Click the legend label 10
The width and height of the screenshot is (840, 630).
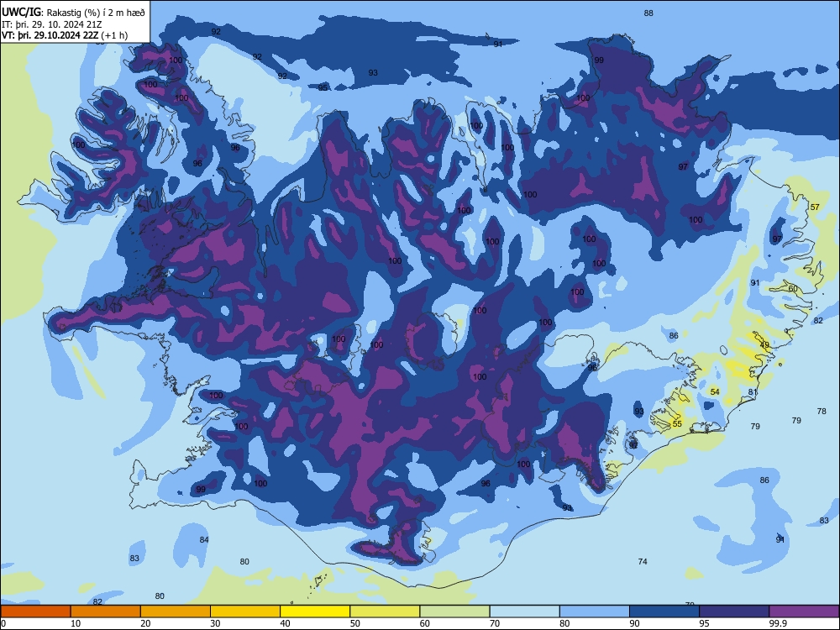click(x=76, y=623)
